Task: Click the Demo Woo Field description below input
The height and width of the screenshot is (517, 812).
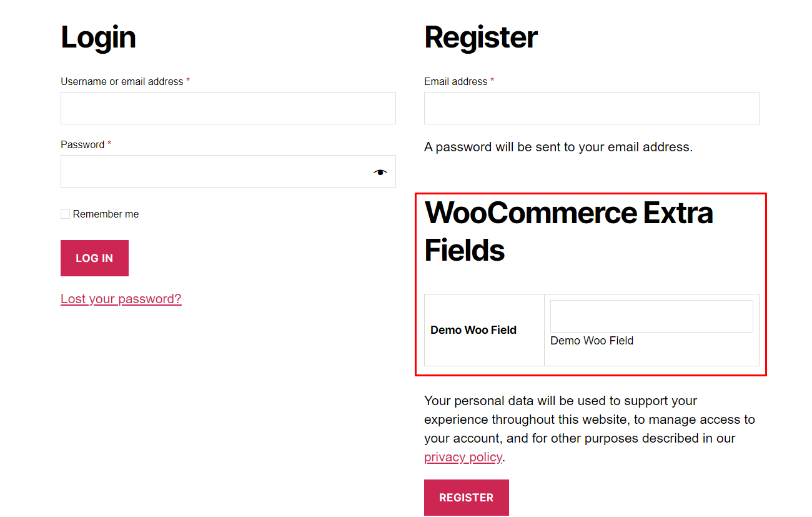Action: 592,341
